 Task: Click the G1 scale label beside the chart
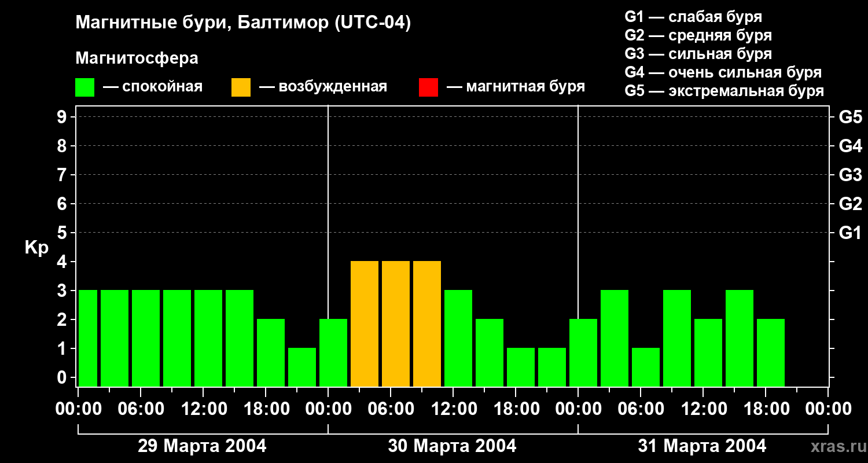pos(850,233)
